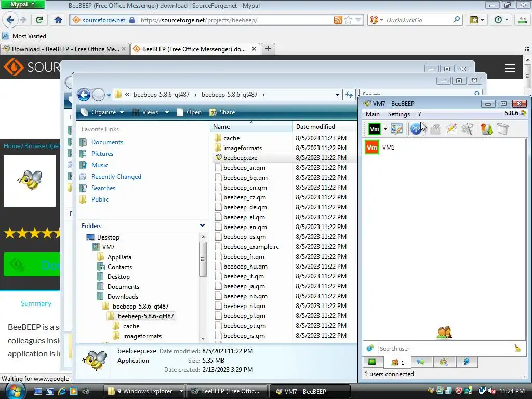This screenshot has height=399, width=532.
Task: Click the Explorer refresh button
Action: click(349, 95)
